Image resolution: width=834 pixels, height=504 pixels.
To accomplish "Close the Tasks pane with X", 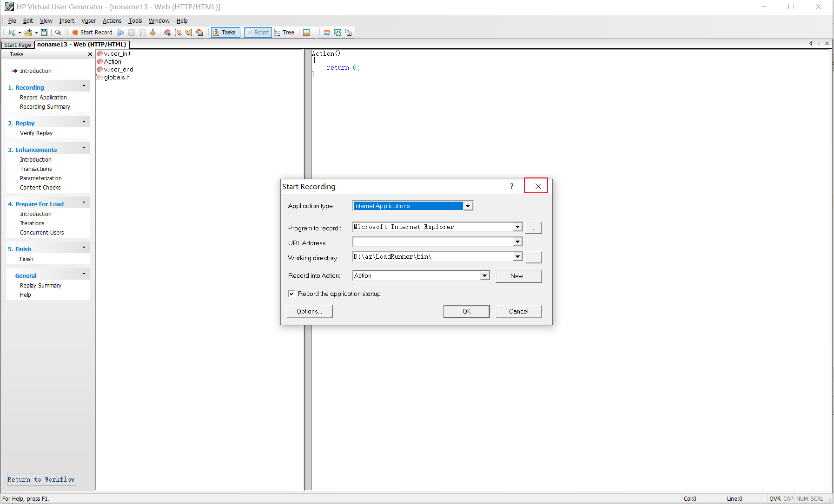I will coord(90,54).
